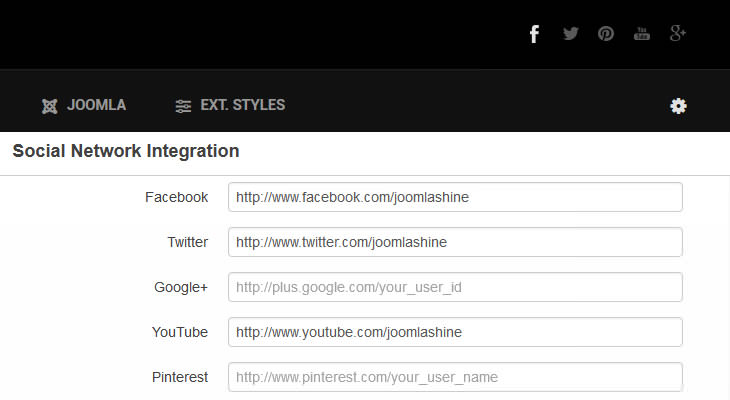Select the empty Google+ URL field

point(455,287)
